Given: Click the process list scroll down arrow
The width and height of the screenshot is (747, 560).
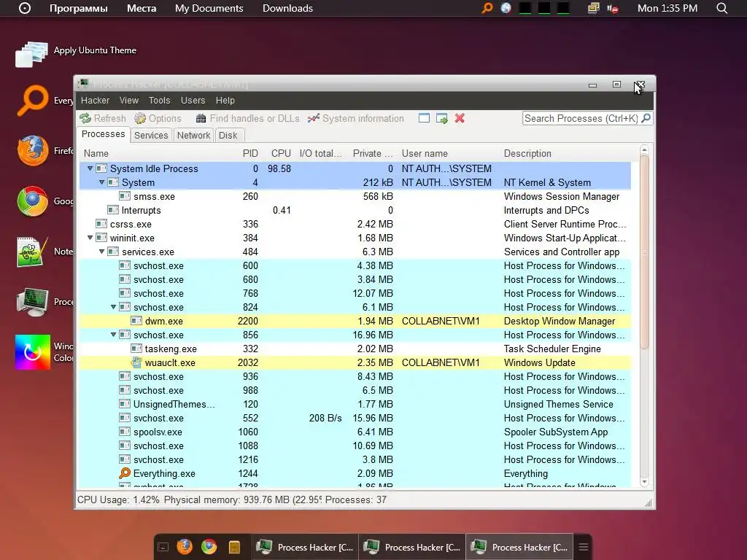Looking at the screenshot, I should [644, 482].
